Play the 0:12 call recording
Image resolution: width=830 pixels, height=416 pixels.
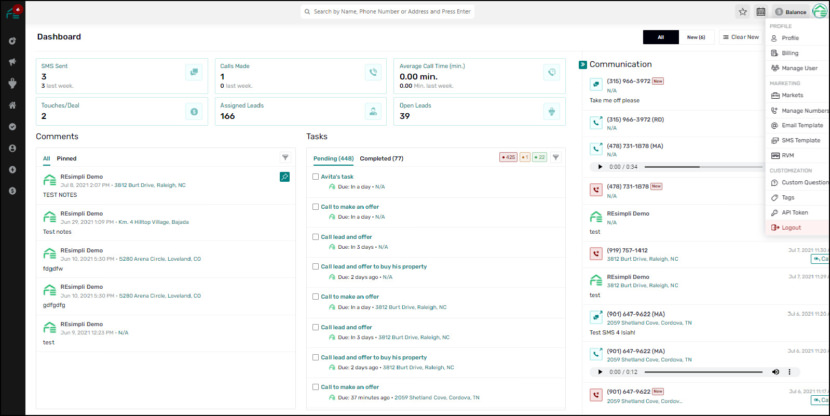[x=600, y=372]
